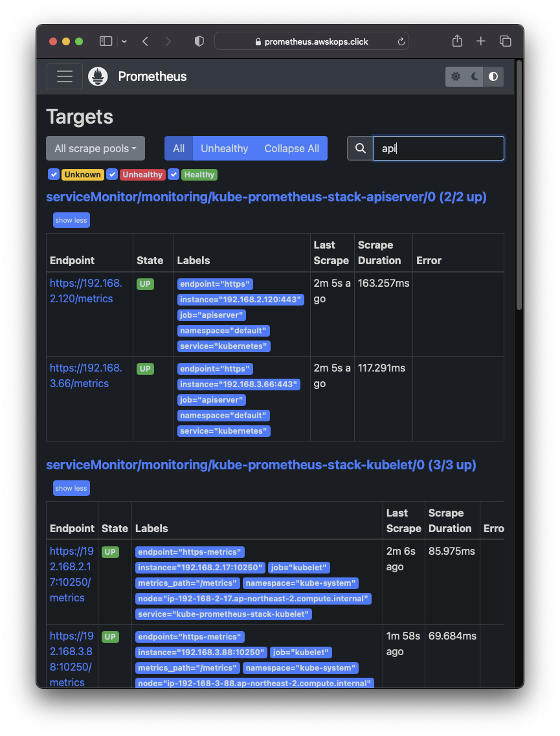Uncheck the Unknown filter checkbox

point(54,175)
